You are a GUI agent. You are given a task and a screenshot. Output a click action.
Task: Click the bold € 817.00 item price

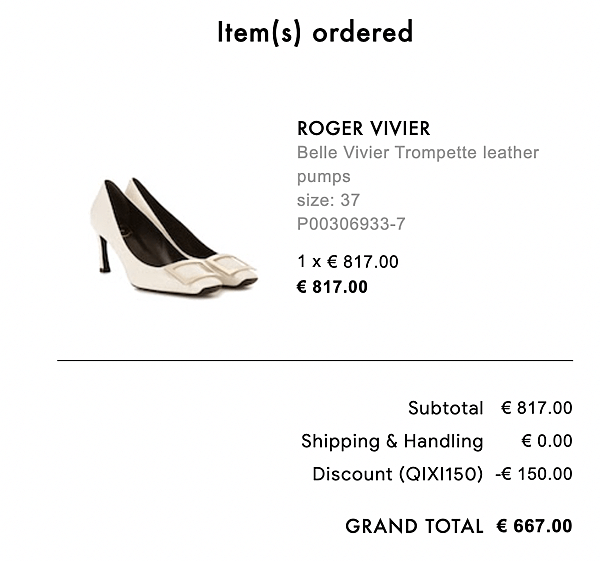point(332,287)
